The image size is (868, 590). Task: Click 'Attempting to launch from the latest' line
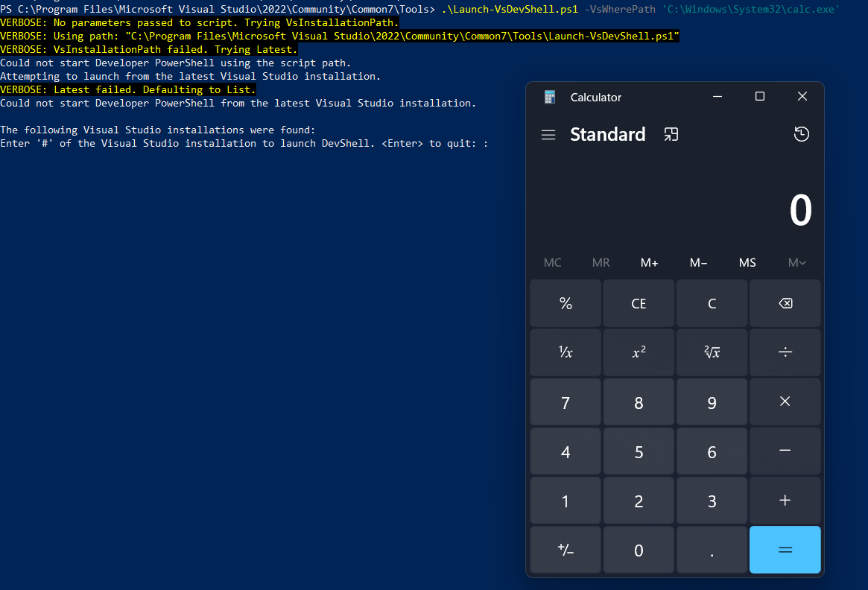click(x=191, y=77)
